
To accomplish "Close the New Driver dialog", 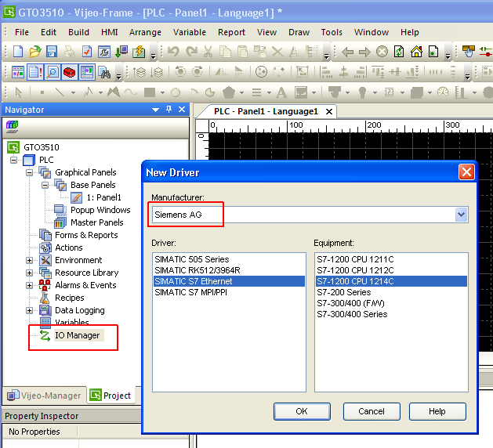I will (x=466, y=172).
